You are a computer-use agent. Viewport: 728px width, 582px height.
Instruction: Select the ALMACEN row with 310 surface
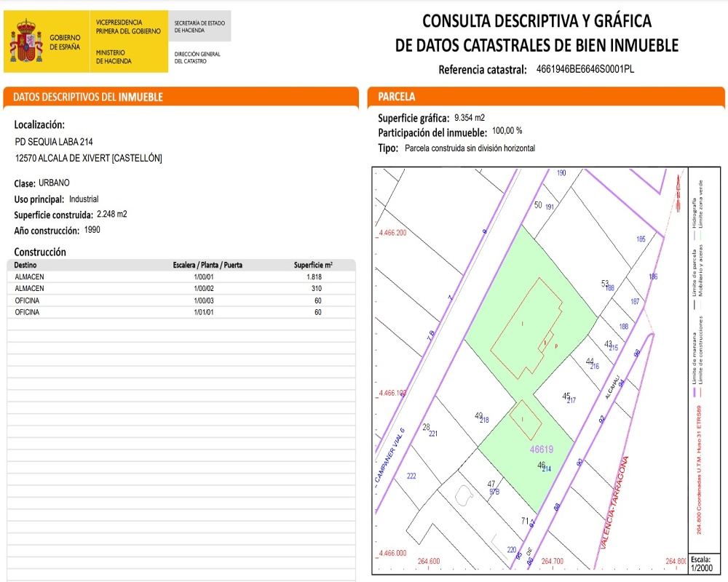tap(181, 288)
